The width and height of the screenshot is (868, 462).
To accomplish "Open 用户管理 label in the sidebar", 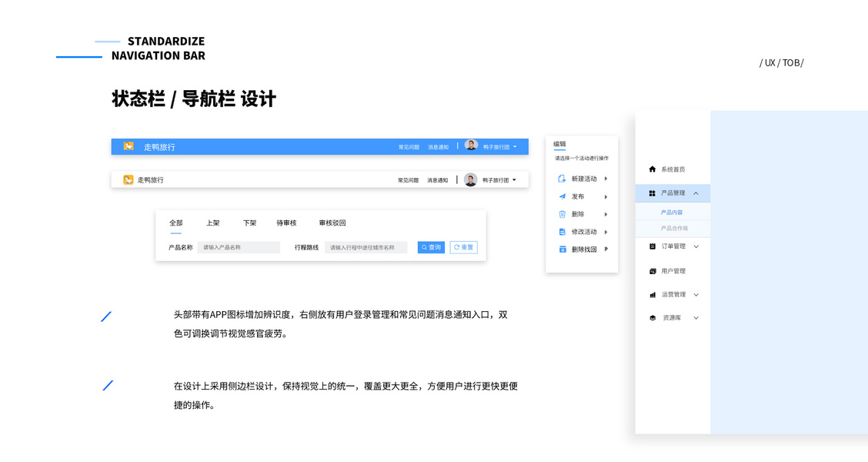I will click(673, 271).
